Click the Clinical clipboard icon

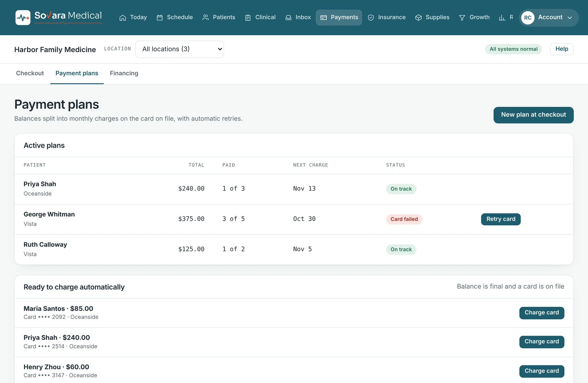[x=248, y=18]
